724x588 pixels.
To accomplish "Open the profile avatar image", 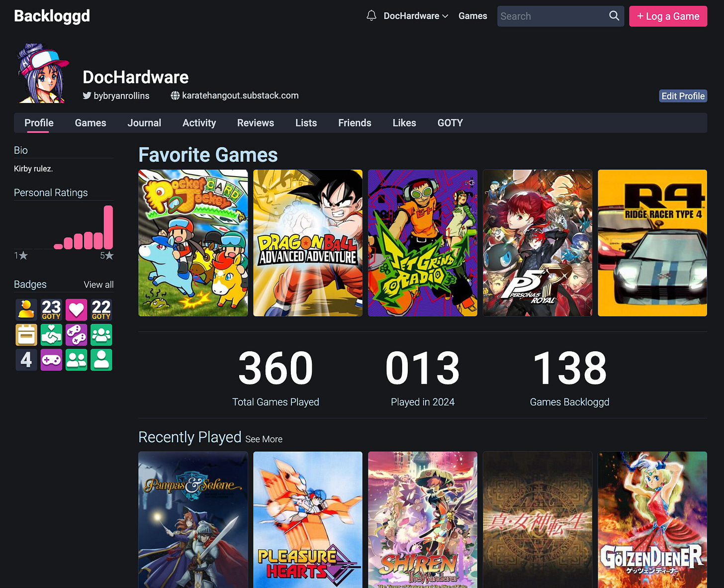I will click(x=42, y=73).
